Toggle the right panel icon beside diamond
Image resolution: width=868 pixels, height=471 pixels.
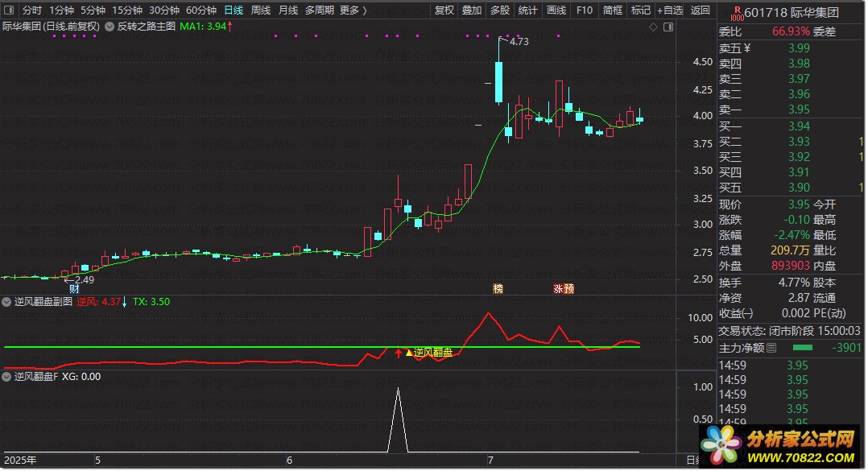(668, 27)
